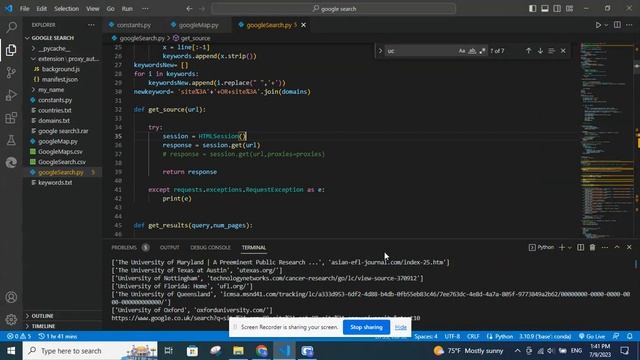Go back with the navigation arrow
This screenshot has width=640, height=360.
(x=189, y=9)
